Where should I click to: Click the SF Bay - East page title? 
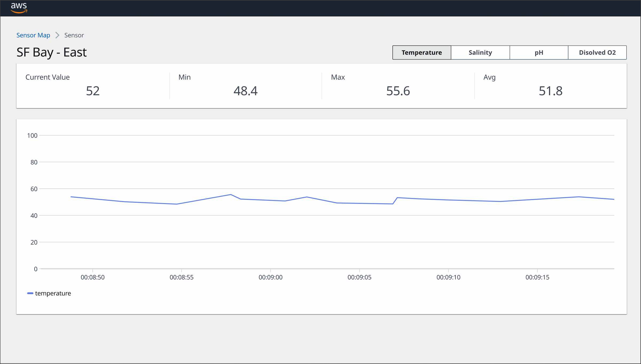[52, 52]
